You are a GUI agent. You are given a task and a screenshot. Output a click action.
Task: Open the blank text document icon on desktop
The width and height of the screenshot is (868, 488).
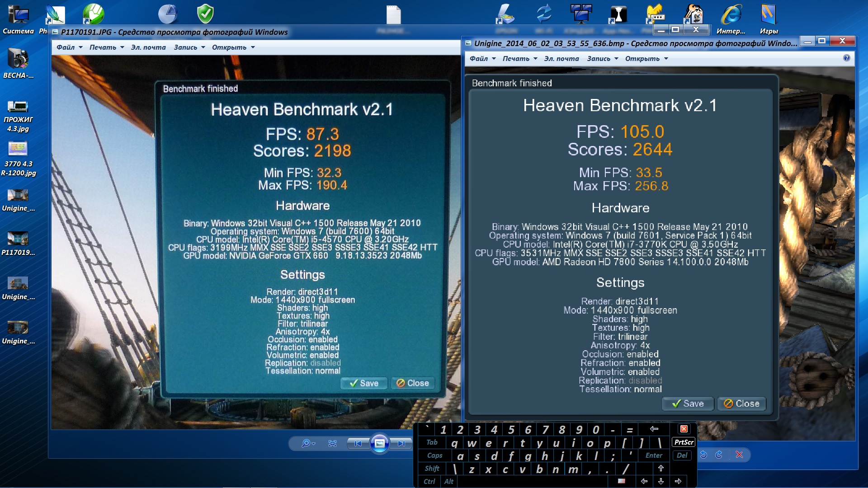[x=393, y=14]
